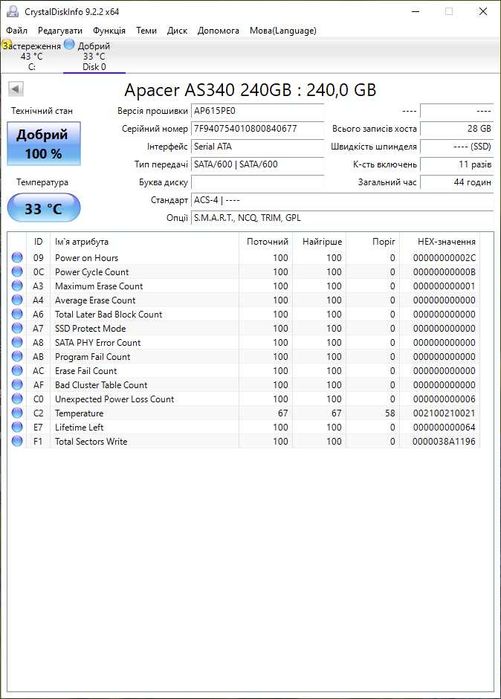Image resolution: width=501 pixels, height=699 pixels.
Task: Open the Редагувати menu
Action: click(60, 30)
